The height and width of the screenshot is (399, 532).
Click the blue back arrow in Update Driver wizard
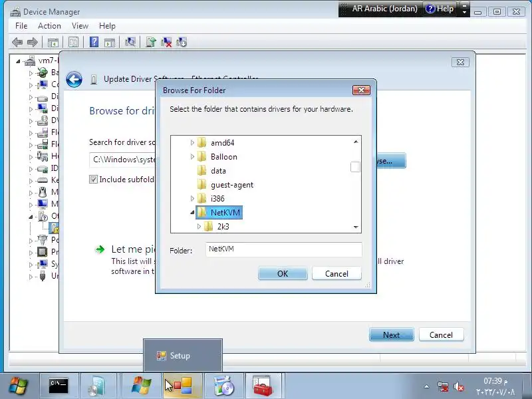click(x=74, y=80)
